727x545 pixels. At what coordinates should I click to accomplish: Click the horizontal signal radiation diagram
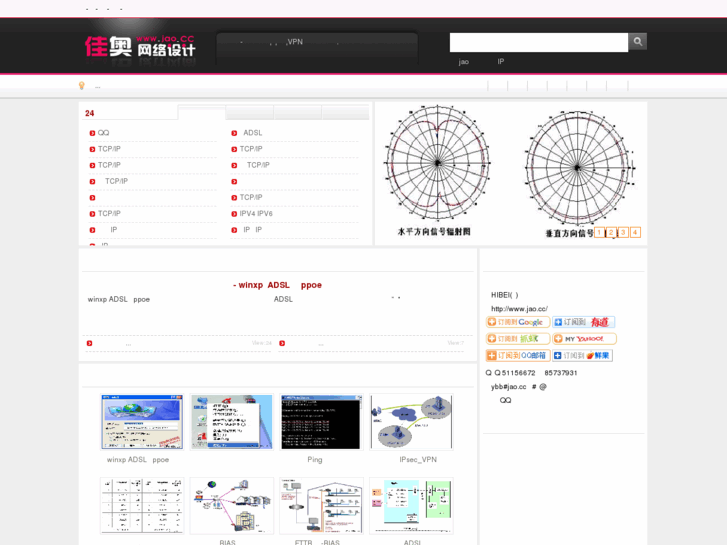point(436,171)
